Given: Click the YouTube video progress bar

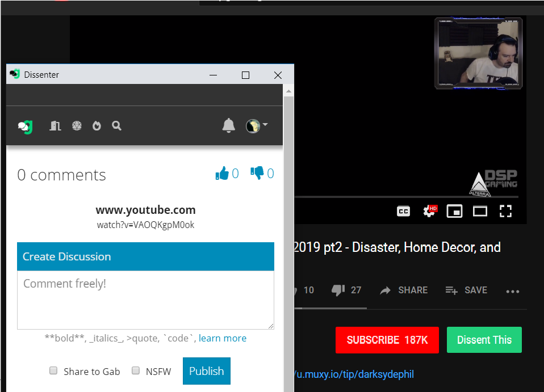Looking at the screenshot, I should 406,197.
